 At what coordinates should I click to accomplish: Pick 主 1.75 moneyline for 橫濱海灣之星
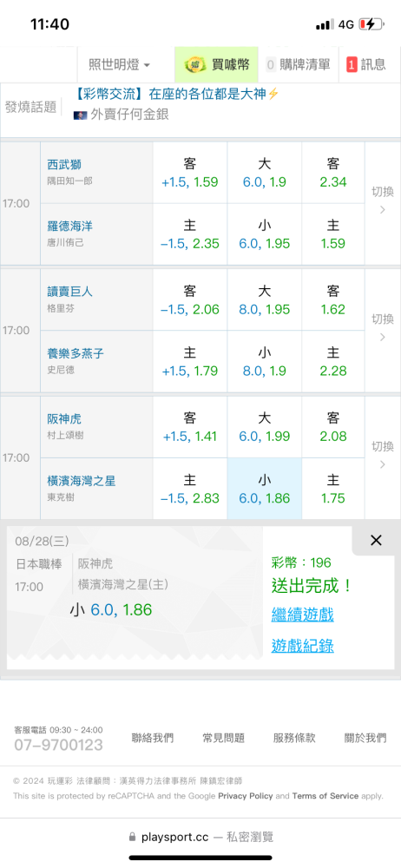[x=333, y=489]
